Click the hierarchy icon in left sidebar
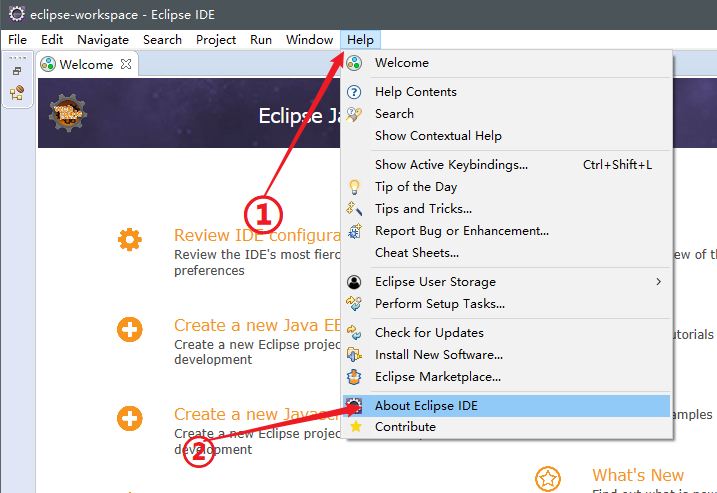Screen dimensions: 717x493 point(17,93)
